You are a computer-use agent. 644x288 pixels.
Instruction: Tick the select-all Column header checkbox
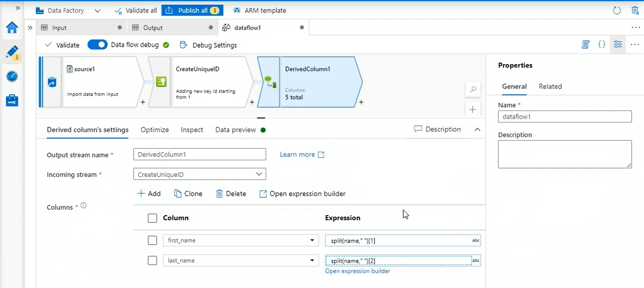pos(152,218)
